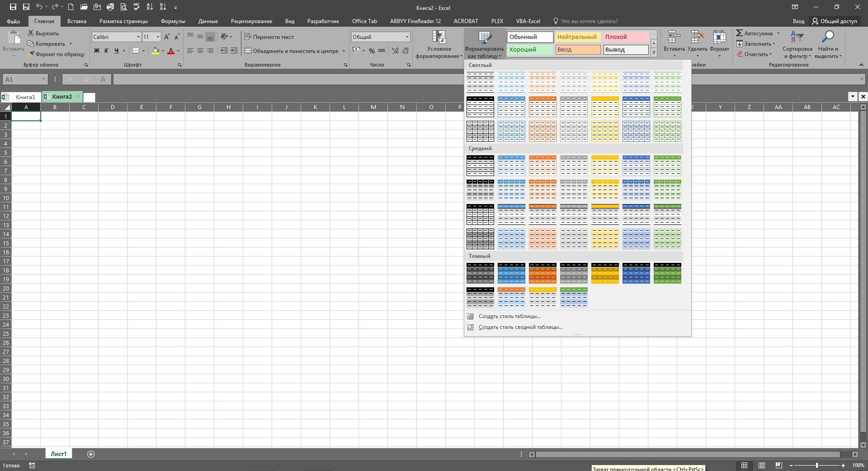Sort ascending A-Я quick access icon

(x=150, y=7)
